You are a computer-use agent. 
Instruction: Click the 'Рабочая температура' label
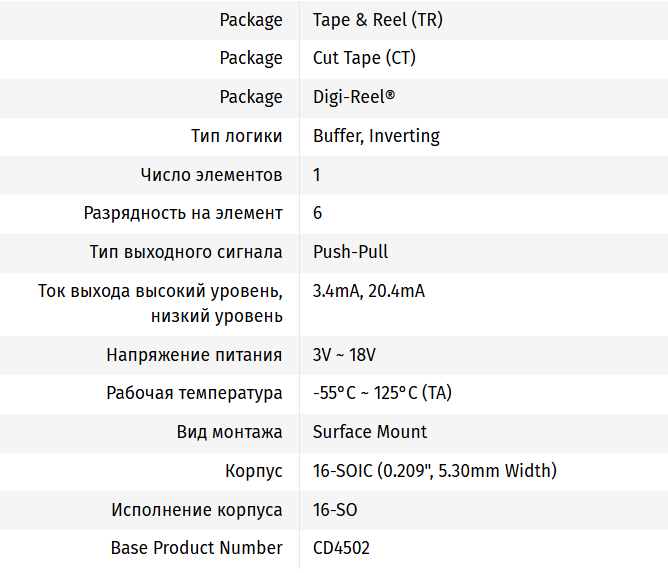pos(195,393)
